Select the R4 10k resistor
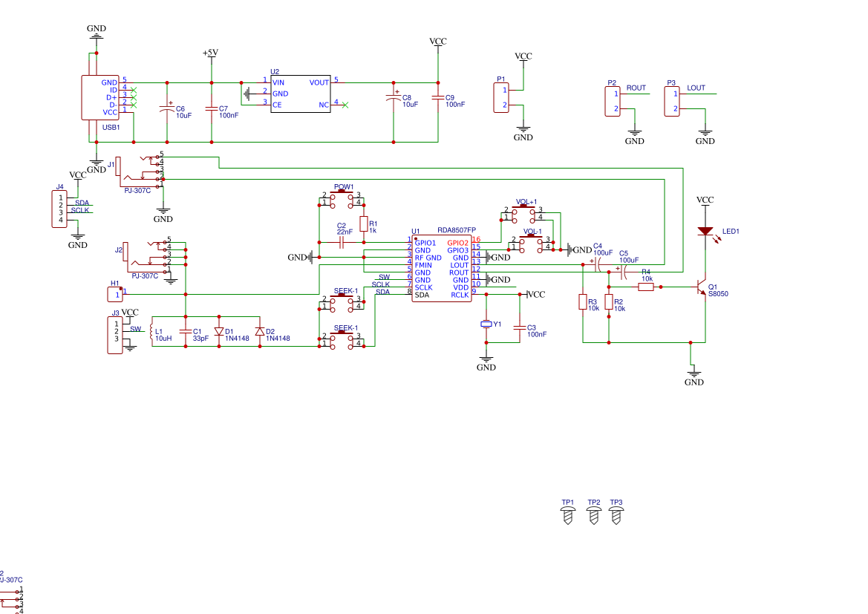868x614 pixels. coord(646,287)
